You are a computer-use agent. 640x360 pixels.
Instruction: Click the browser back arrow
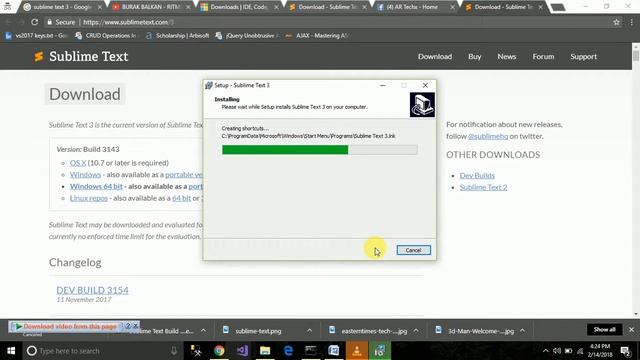9,22
